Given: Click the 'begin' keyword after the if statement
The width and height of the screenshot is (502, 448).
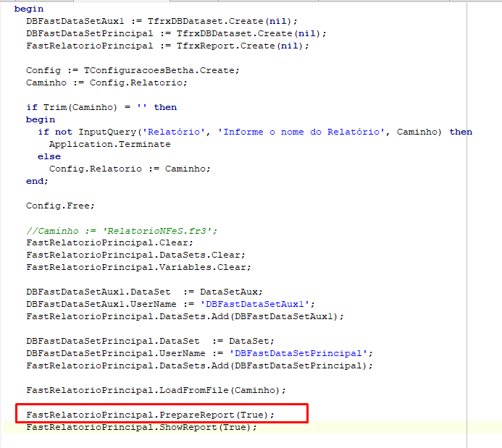Looking at the screenshot, I should point(41,120).
